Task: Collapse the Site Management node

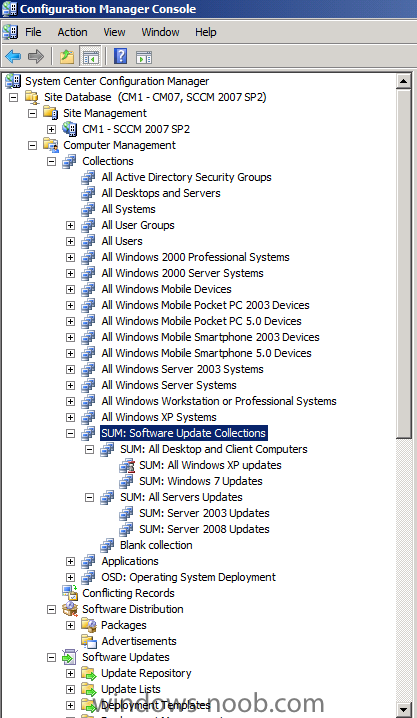Action: pos(32,113)
